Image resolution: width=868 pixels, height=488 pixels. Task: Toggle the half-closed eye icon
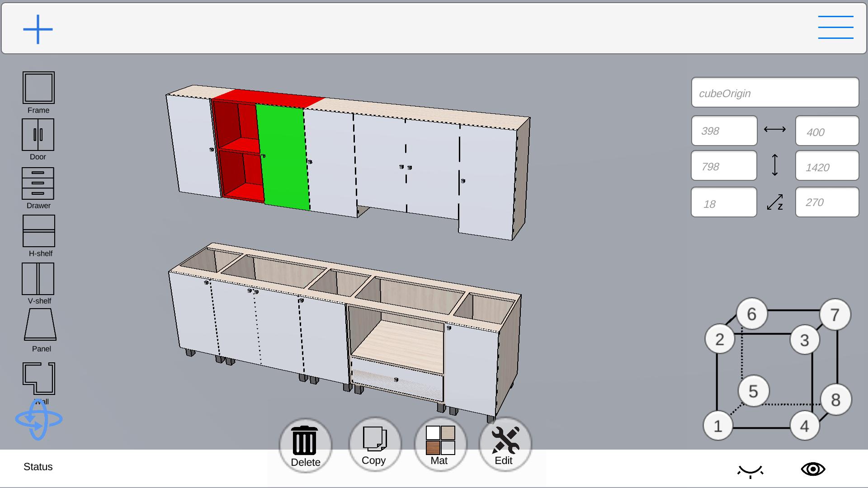coord(750,470)
